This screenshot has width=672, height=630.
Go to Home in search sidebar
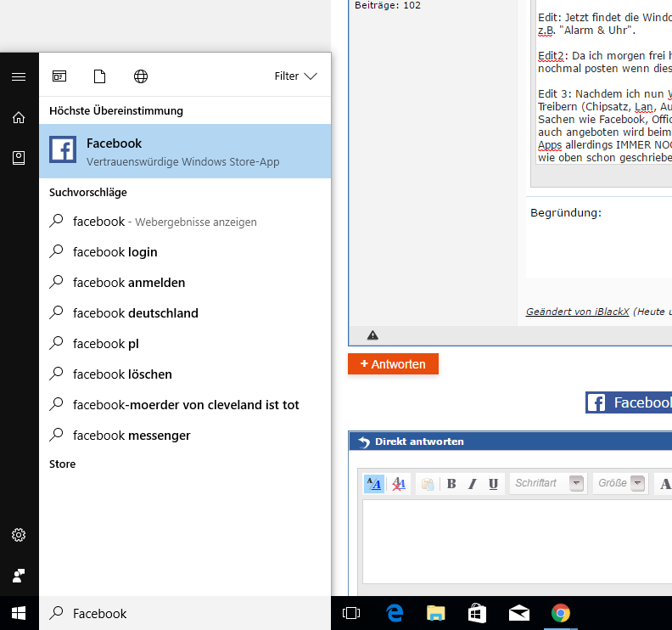[x=19, y=117]
